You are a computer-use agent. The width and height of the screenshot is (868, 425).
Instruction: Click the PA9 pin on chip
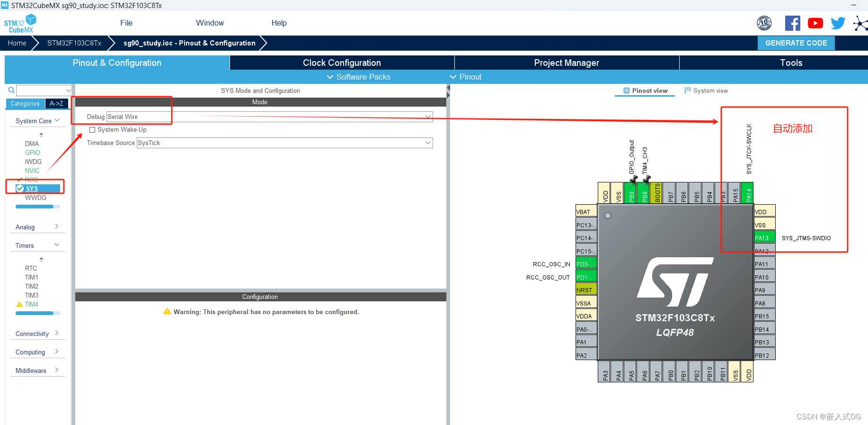(765, 290)
